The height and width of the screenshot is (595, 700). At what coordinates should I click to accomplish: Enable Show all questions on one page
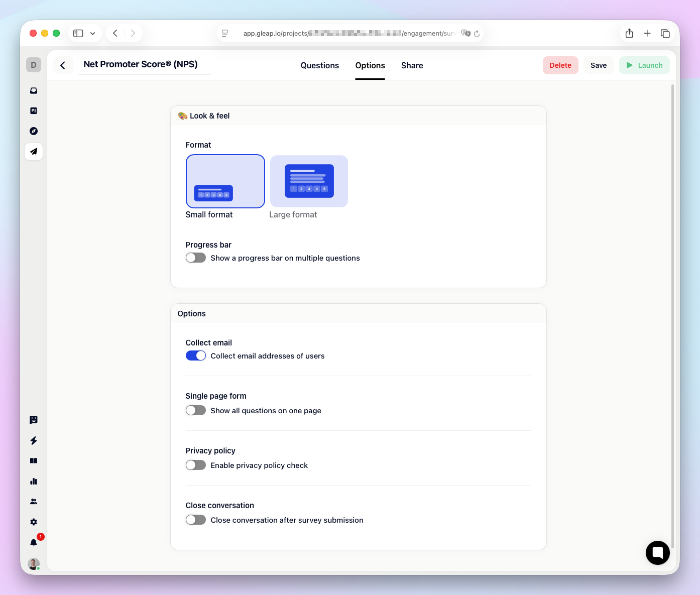(x=196, y=410)
